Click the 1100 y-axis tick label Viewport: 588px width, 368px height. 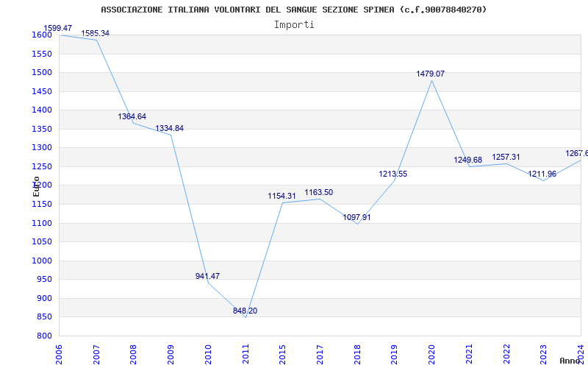[42, 224]
